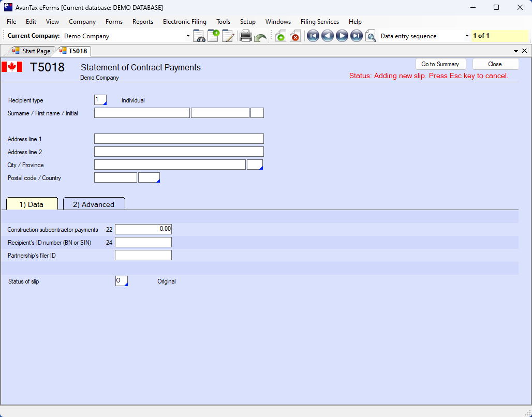Expand the Current Company dropdown
532x417 pixels.
pyautogui.click(x=188, y=36)
